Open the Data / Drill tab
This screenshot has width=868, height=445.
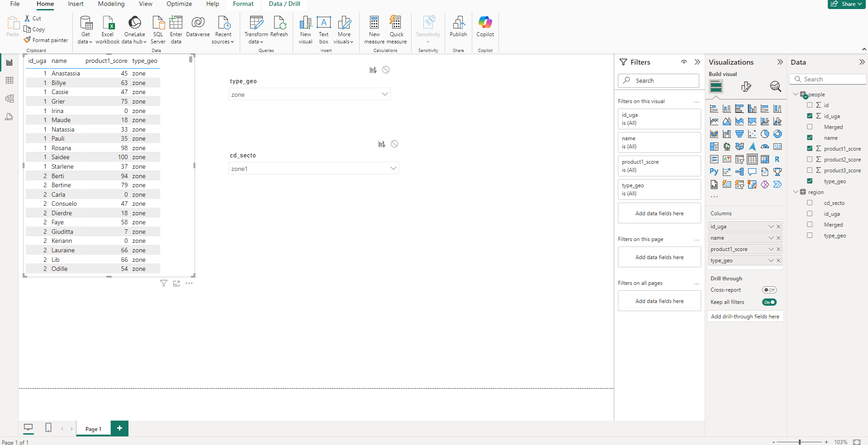click(285, 4)
